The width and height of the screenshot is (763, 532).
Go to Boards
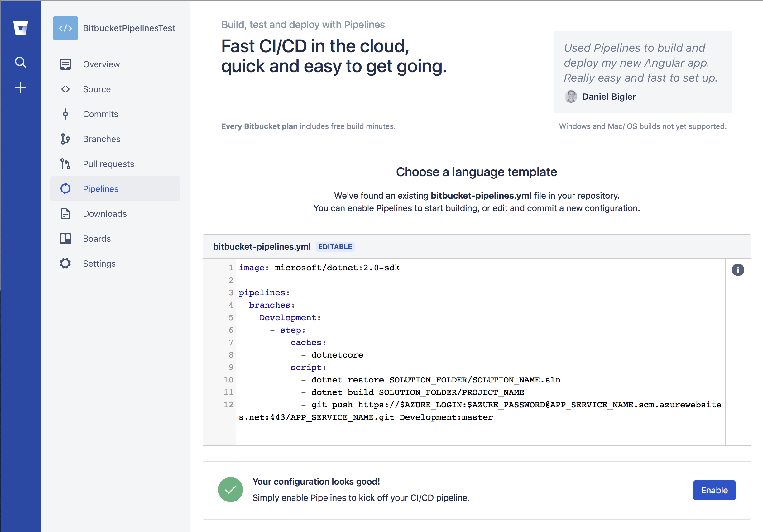115,239
